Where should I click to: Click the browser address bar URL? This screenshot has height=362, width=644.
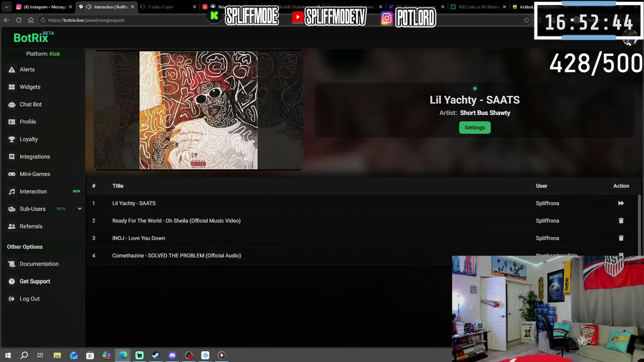pos(86,20)
